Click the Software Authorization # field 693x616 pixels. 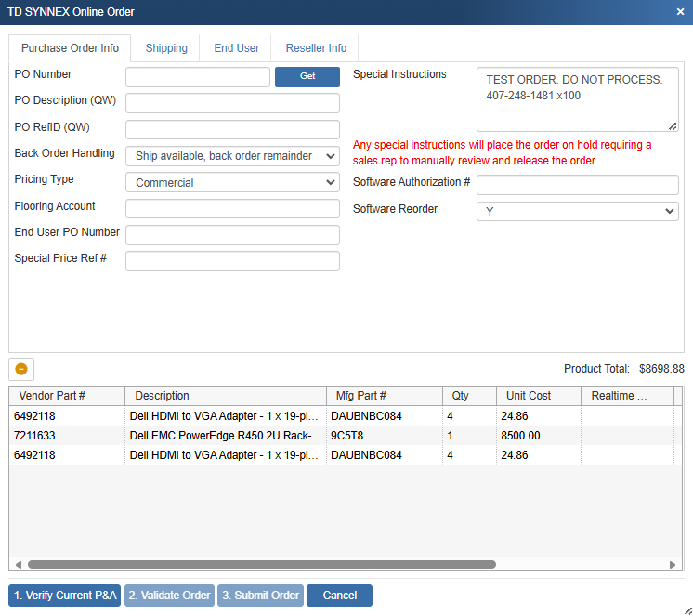click(577, 185)
